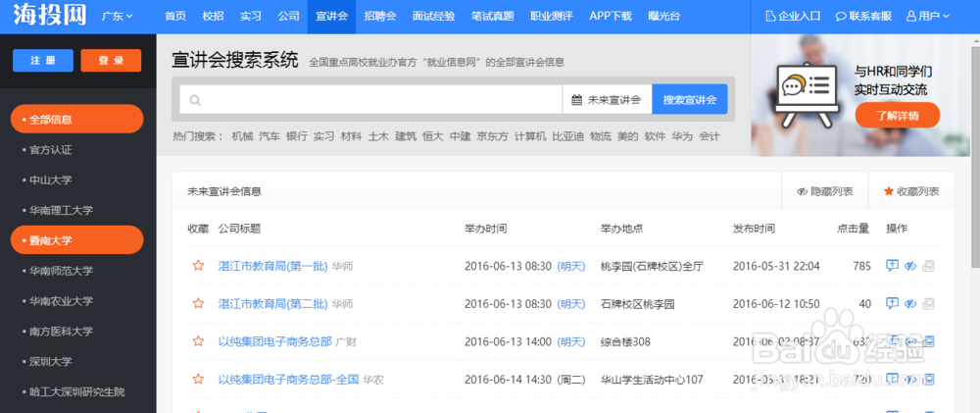
Task: Open the 实习 navigation tab
Action: point(251,17)
